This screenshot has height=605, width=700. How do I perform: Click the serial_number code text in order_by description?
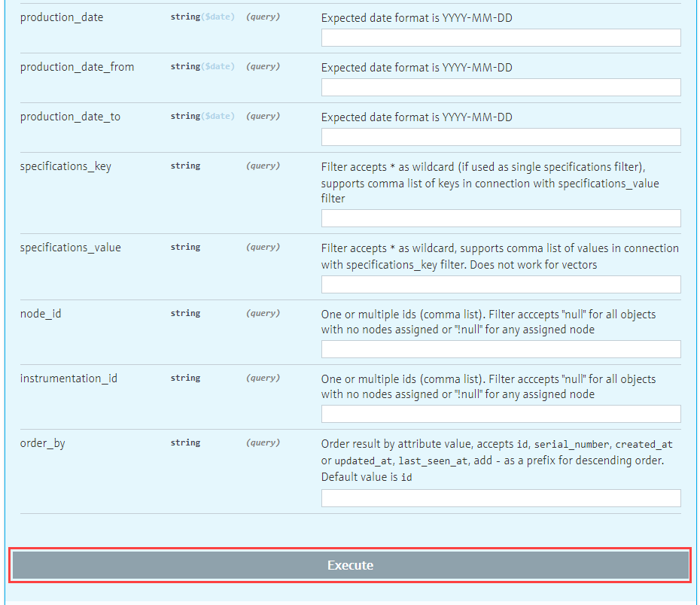pos(571,445)
